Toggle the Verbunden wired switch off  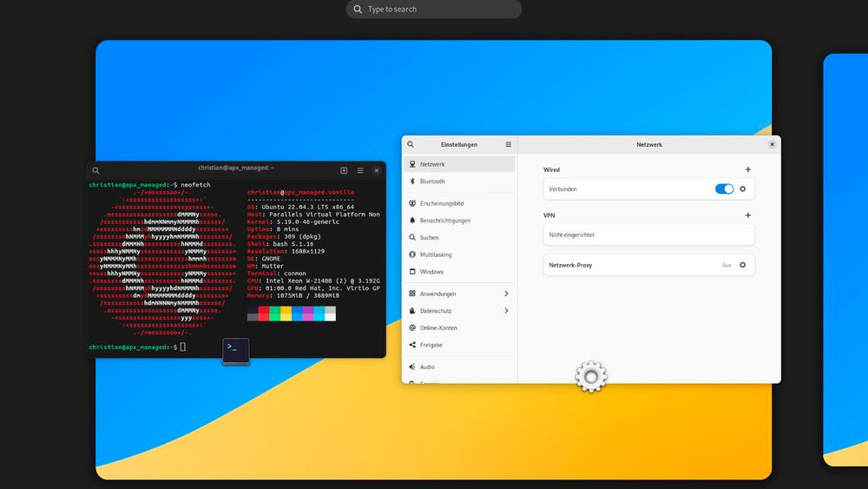tap(724, 188)
